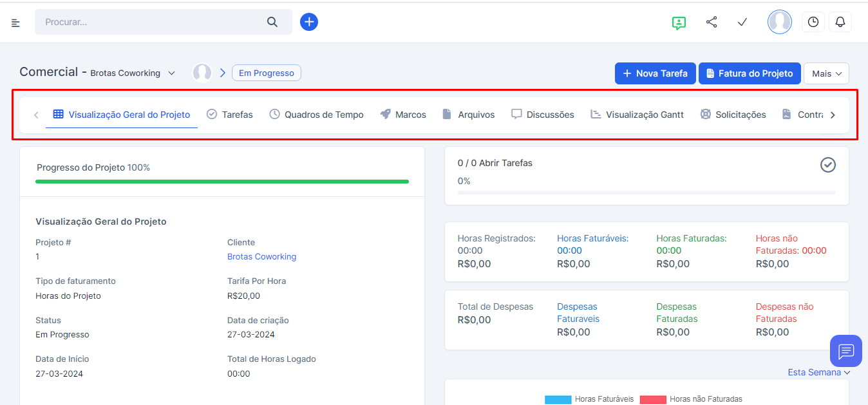Click the hamburger sidebar menu icon
The width and height of the screenshot is (868, 405).
point(15,23)
